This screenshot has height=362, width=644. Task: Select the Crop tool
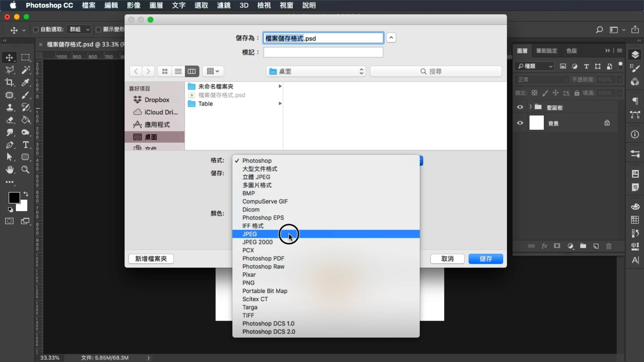click(9, 82)
